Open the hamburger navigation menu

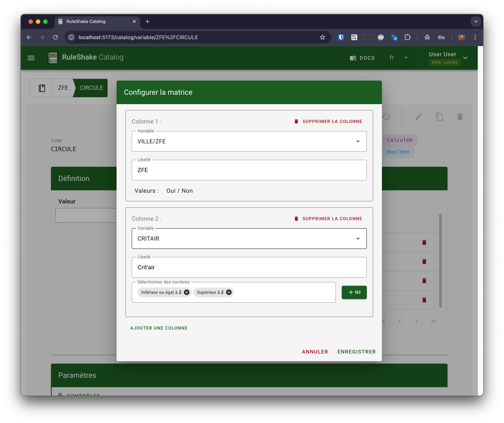pos(31,58)
